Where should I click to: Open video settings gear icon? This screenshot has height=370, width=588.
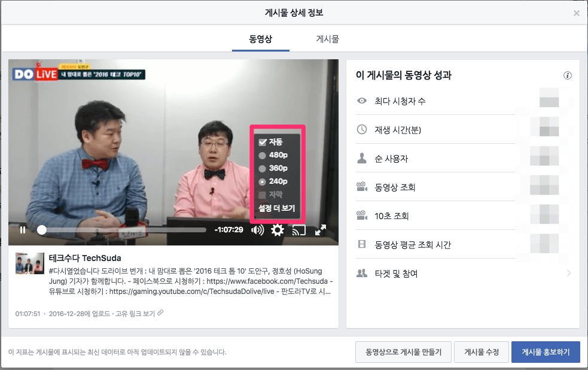pyautogui.click(x=278, y=230)
